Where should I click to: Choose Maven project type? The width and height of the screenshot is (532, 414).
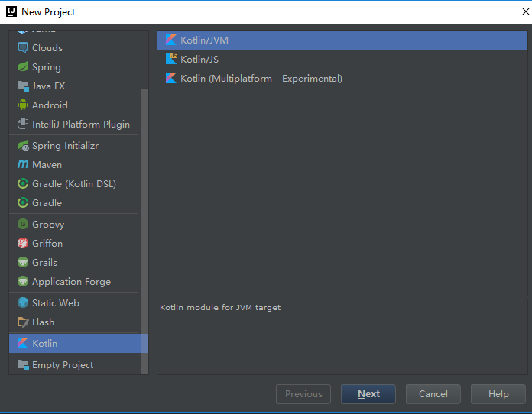coord(79,165)
